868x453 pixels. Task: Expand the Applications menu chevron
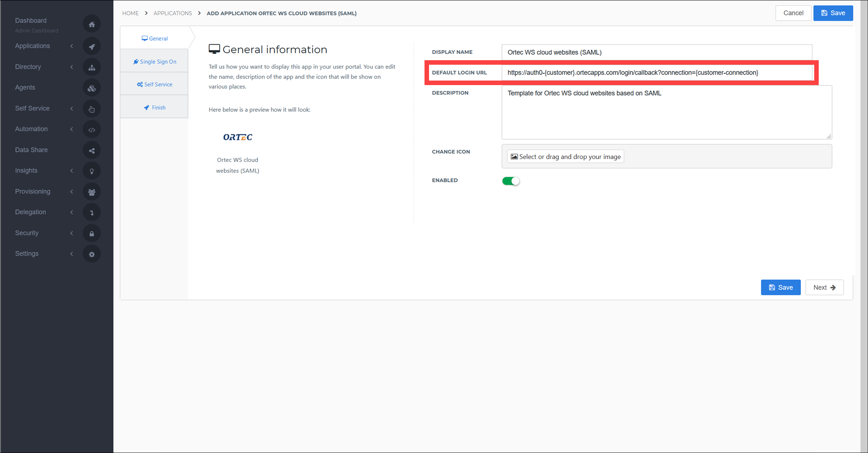click(x=71, y=46)
